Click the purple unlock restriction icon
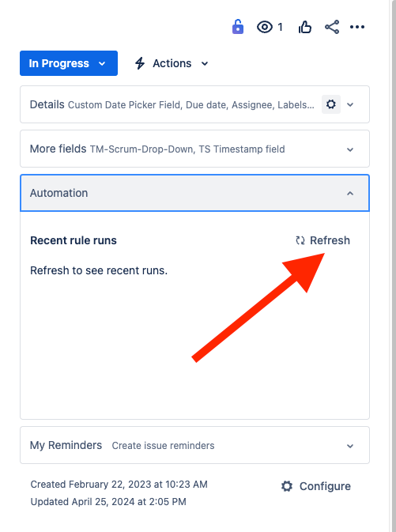 238,27
